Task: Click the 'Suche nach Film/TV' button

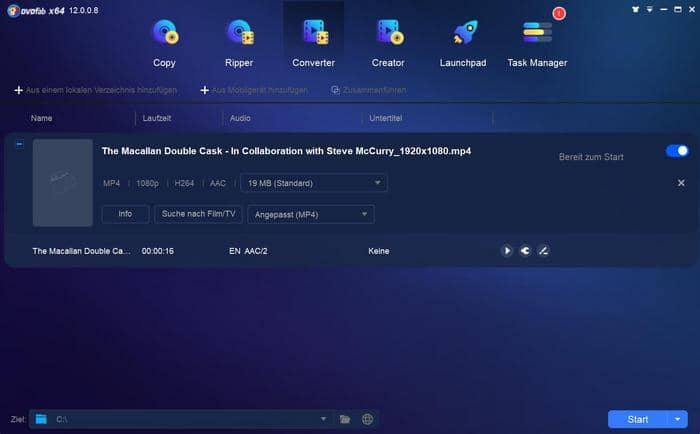Action: coord(198,214)
